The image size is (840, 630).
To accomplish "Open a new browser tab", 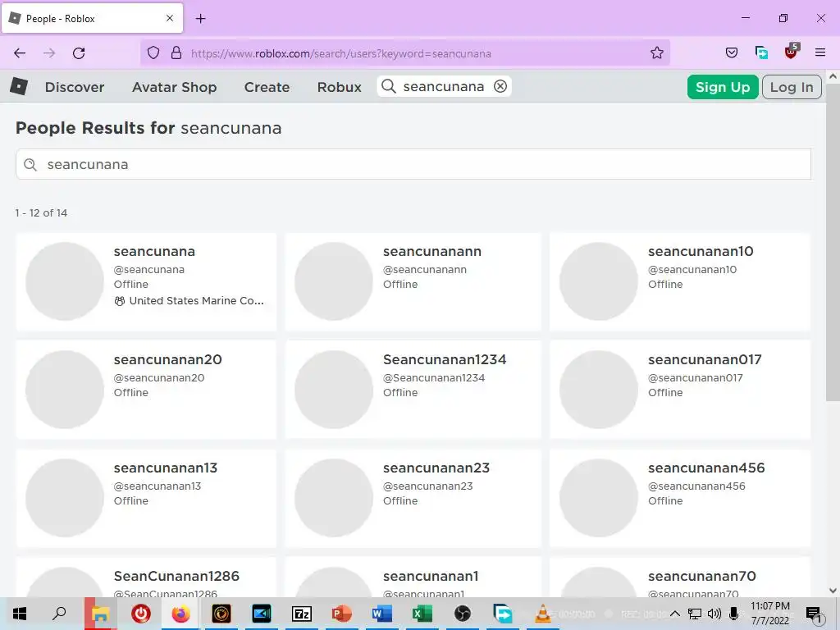I will (200, 19).
